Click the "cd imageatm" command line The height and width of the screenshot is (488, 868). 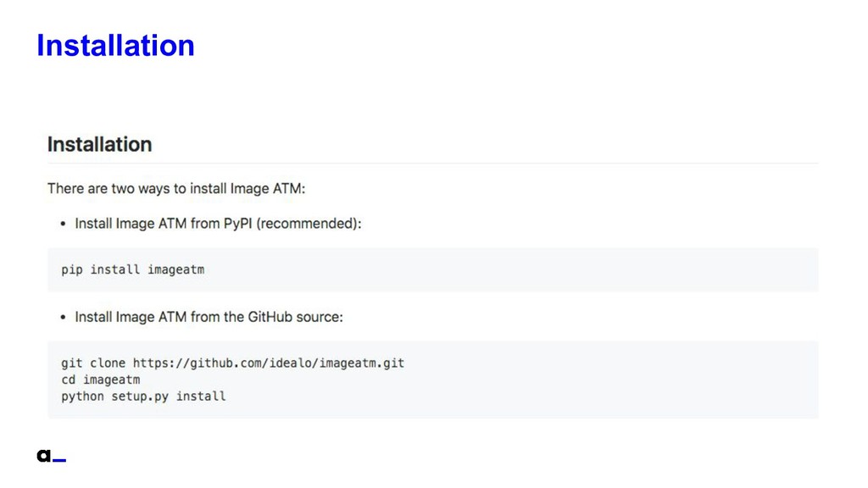tap(100, 380)
